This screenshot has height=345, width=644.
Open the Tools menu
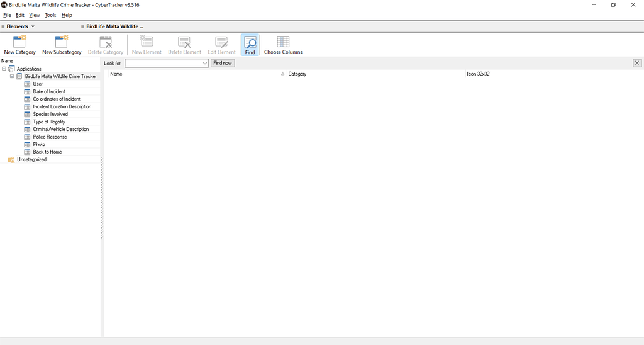50,15
